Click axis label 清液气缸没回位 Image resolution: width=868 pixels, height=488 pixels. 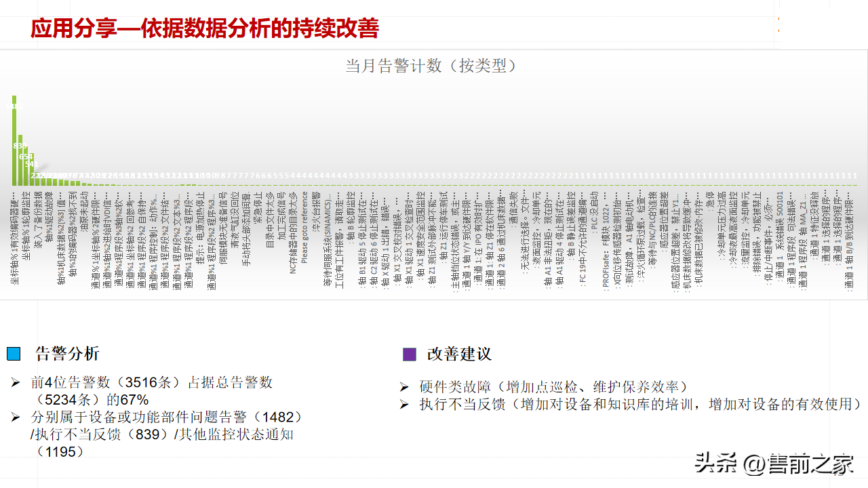click(234, 220)
